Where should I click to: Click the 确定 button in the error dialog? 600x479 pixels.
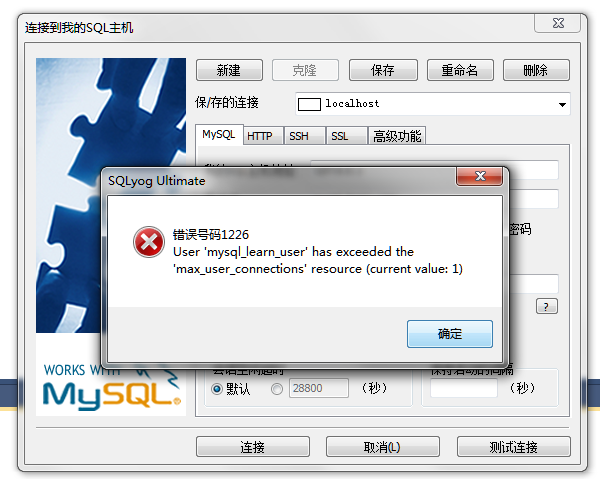coord(450,334)
